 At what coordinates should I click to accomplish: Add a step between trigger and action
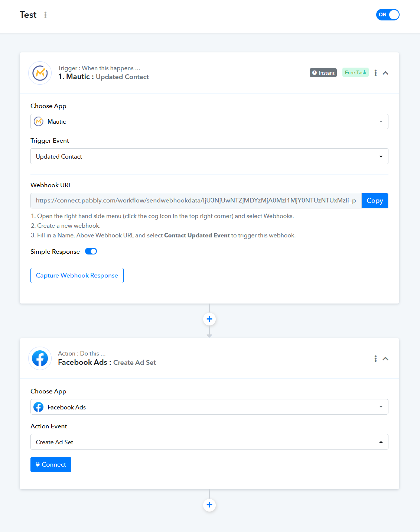(x=209, y=319)
